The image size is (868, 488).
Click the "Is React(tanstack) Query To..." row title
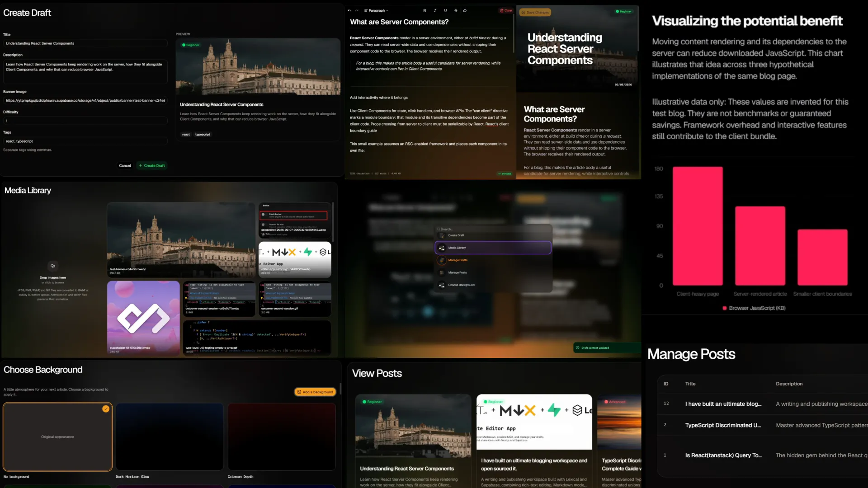723,455
